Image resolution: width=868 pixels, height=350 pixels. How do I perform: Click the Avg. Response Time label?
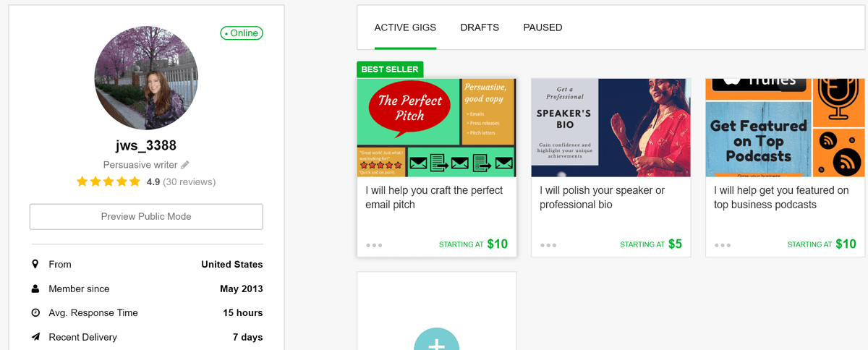pos(93,313)
